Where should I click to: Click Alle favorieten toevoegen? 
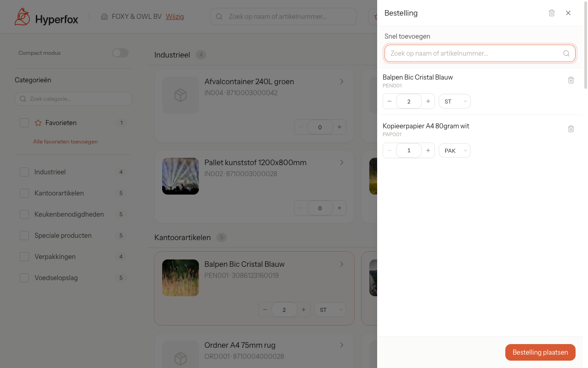[65, 141]
